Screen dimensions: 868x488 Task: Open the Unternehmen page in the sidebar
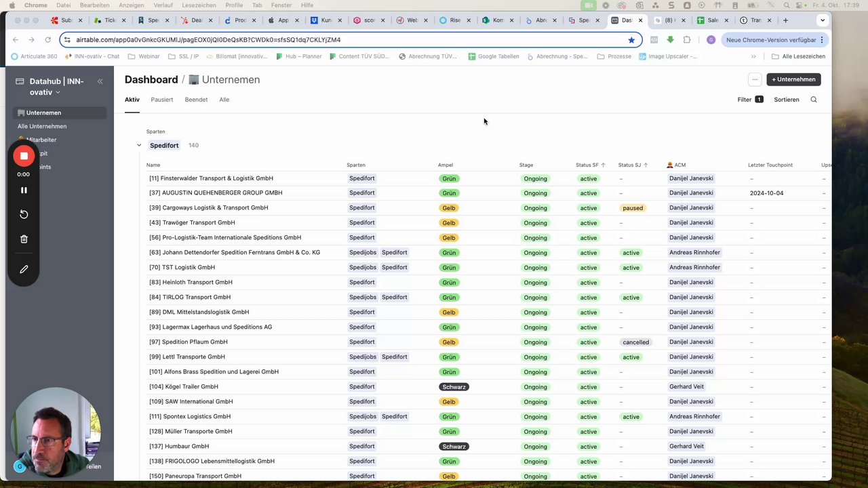[59, 113]
